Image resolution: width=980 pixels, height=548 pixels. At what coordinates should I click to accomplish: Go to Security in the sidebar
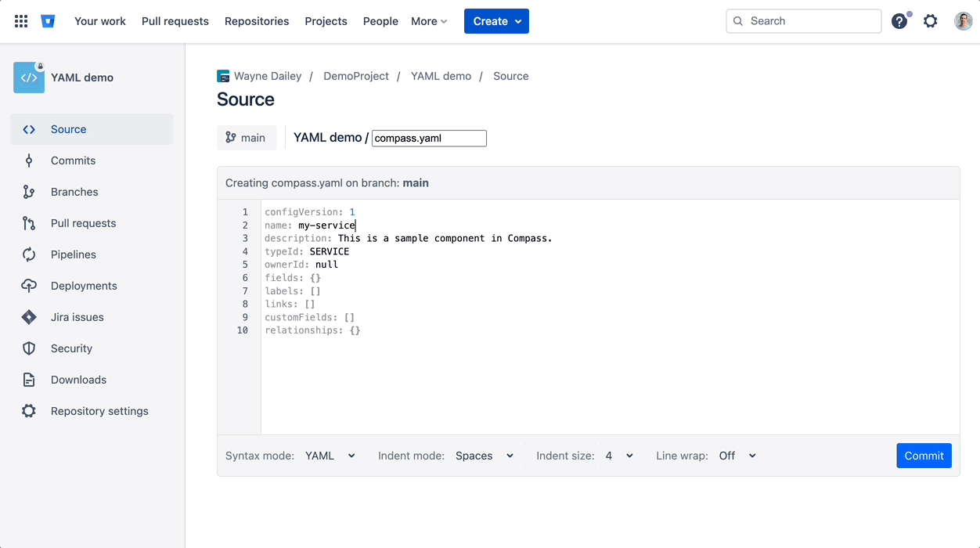pyautogui.click(x=92, y=348)
